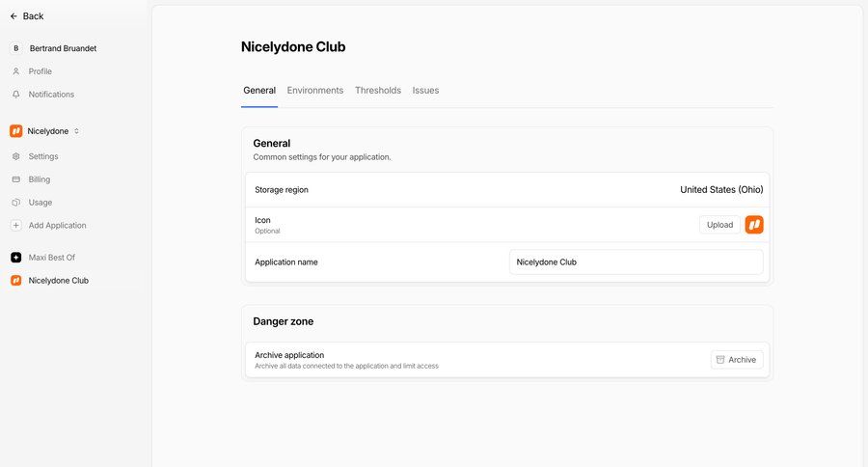Click the Danger zone heading
Image resolution: width=868 pixels, height=467 pixels.
pos(284,321)
